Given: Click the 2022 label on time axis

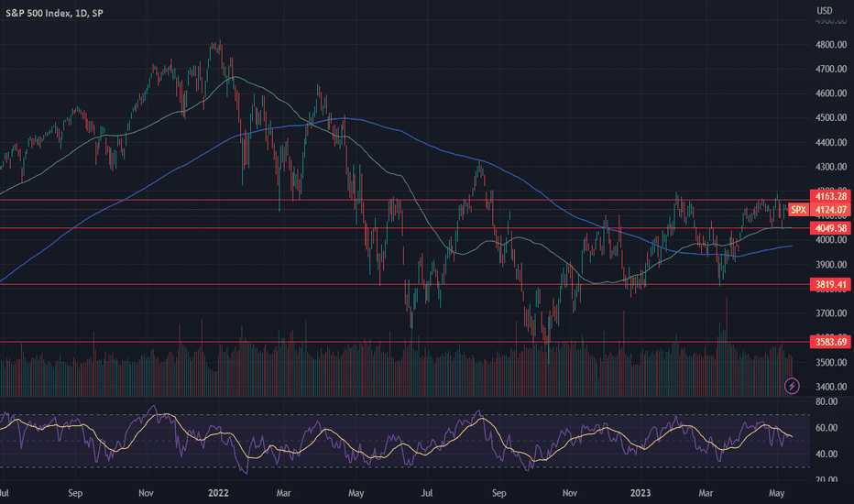Looking at the screenshot, I should pos(218,493).
